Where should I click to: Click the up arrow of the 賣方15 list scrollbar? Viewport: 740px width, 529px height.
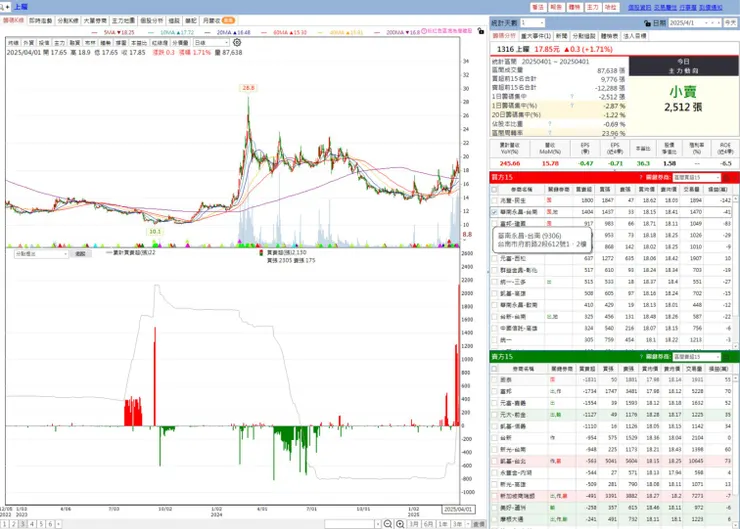tap(736, 379)
